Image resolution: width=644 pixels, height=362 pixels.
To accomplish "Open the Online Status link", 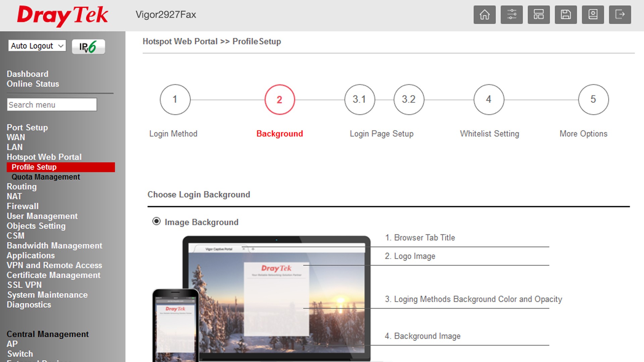I will [x=33, y=84].
